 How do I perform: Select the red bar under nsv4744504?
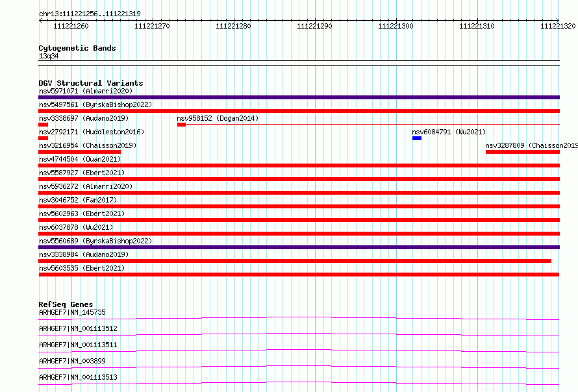click(299, 165)
